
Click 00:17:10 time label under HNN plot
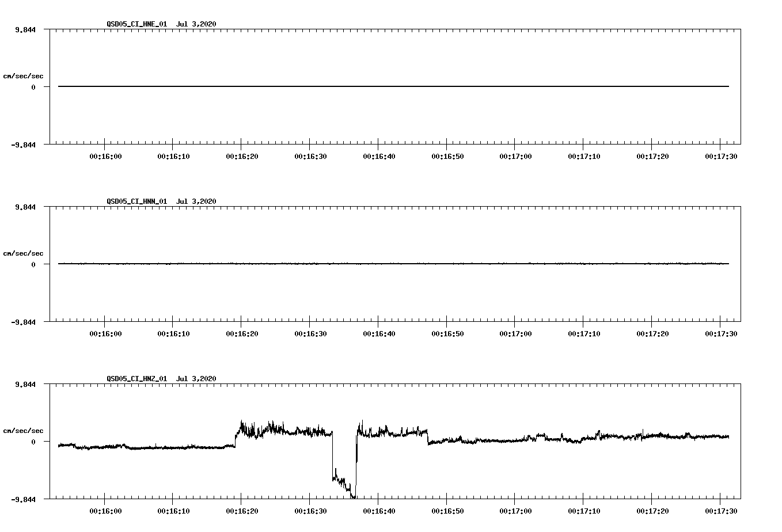coord(583,333)
